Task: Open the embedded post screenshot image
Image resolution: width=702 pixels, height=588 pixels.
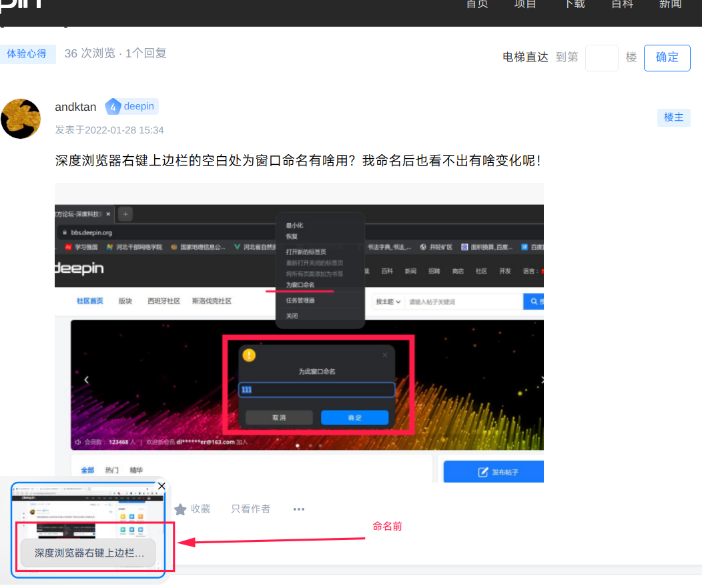Action: tap(299, 333)
